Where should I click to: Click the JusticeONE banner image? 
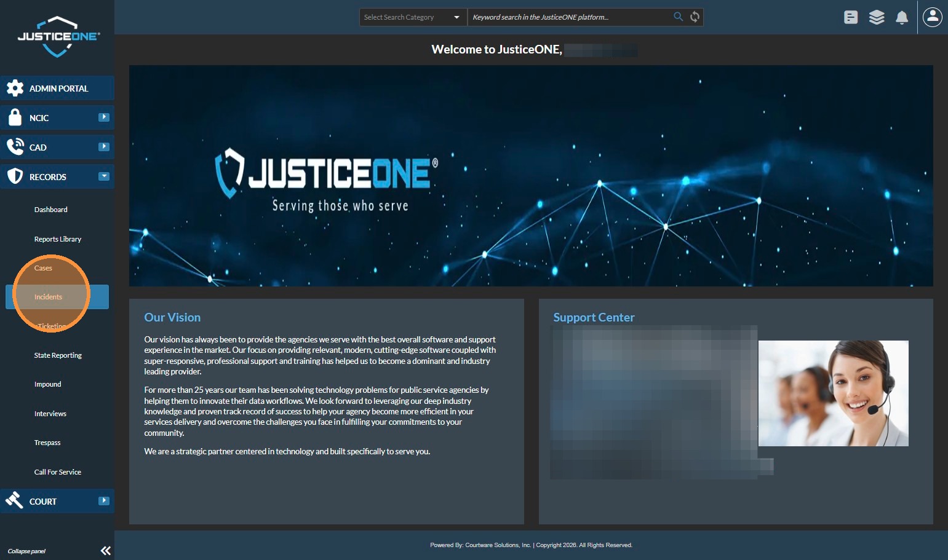point(531,176)
